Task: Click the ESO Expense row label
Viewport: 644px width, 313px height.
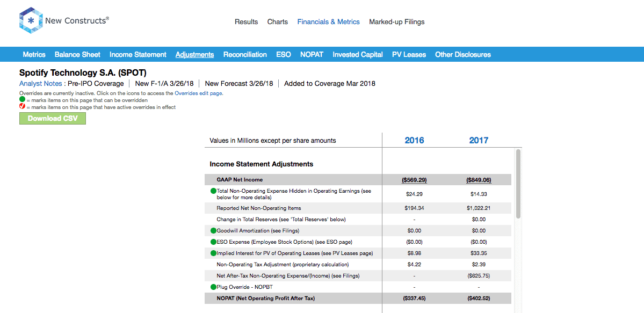Action: (x=285, y=242)
